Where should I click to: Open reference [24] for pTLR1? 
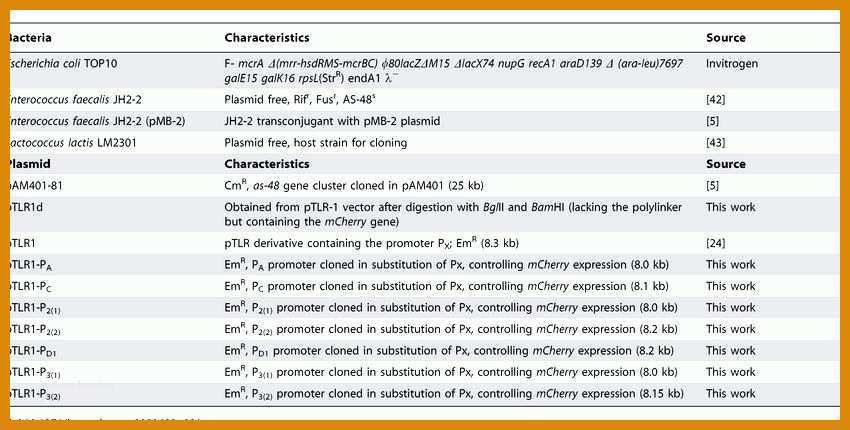click(715, 243)
